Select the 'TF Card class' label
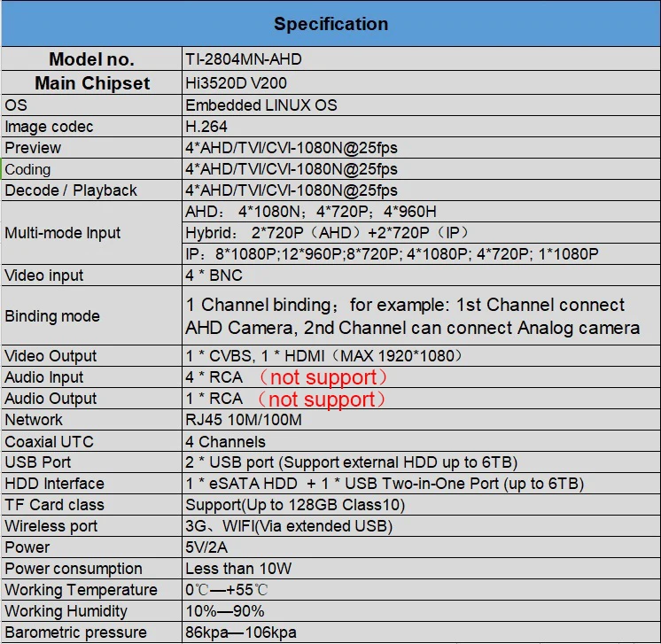 click(54, 505)
